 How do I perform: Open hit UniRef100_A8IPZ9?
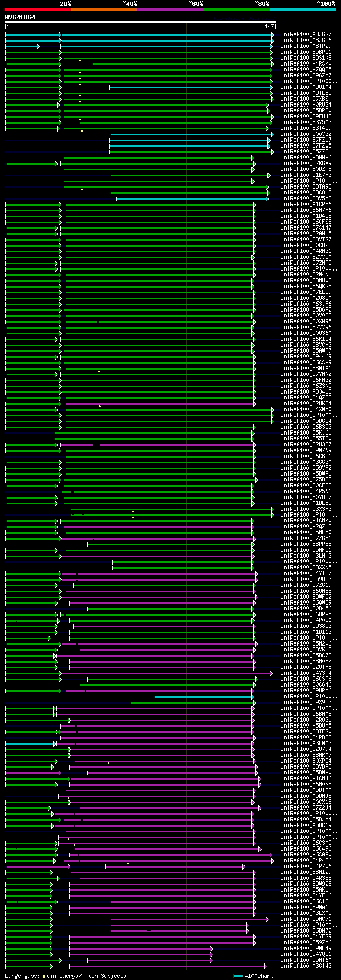[x=306, y=46]
